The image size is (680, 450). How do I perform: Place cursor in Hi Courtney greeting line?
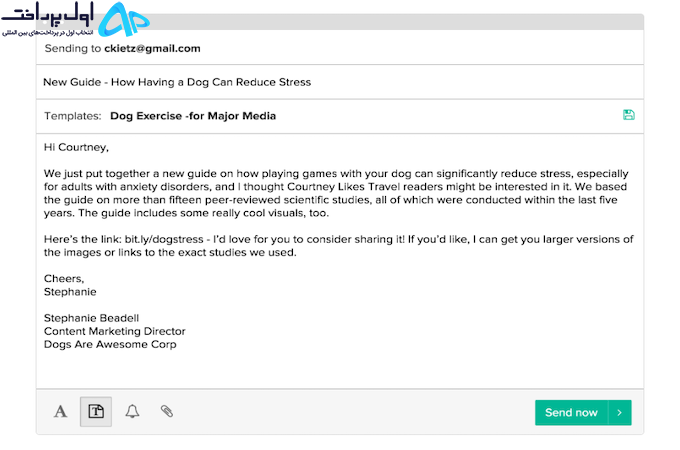[76, 147]
